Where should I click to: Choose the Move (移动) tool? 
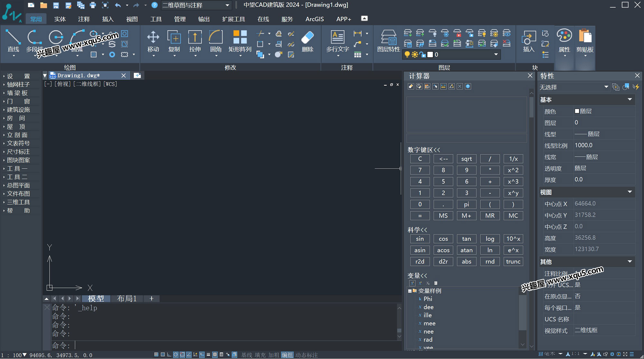coord(153,41)
